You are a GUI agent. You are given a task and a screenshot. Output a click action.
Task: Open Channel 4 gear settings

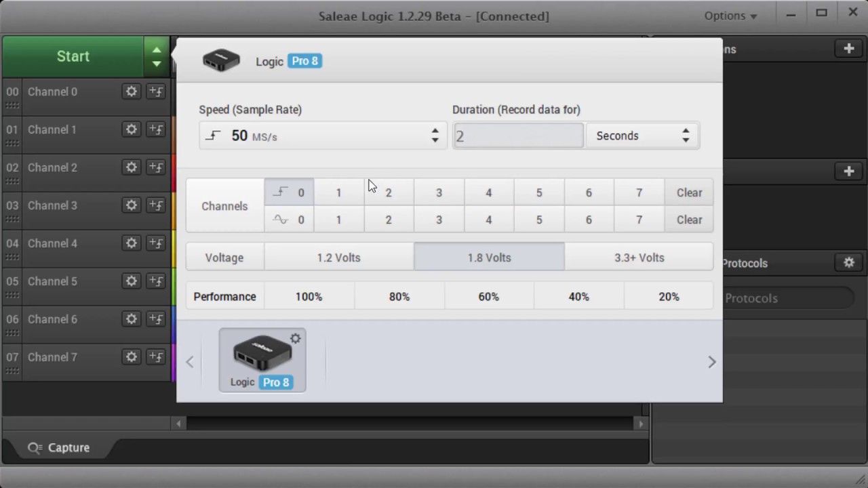coord(132,243)
